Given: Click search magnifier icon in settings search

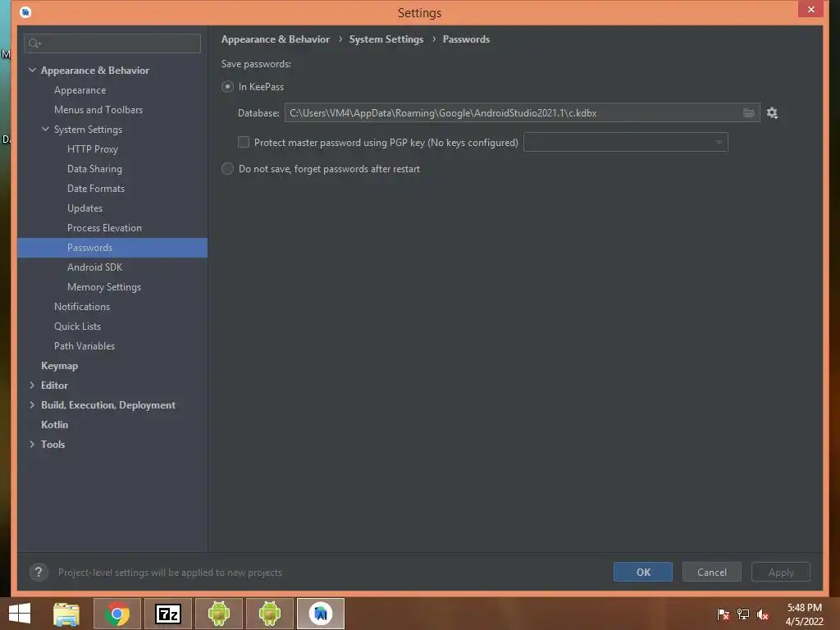Looking at the screenshot, I should point(34,43).
